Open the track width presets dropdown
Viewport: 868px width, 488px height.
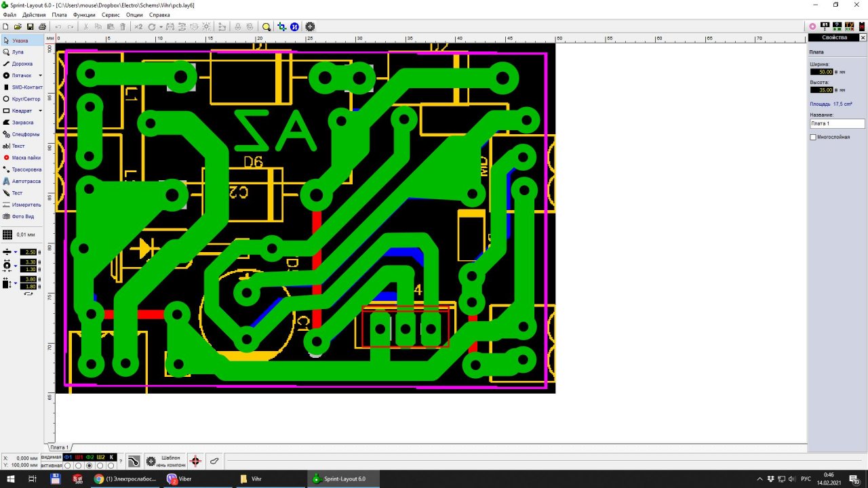coord(16,252)
